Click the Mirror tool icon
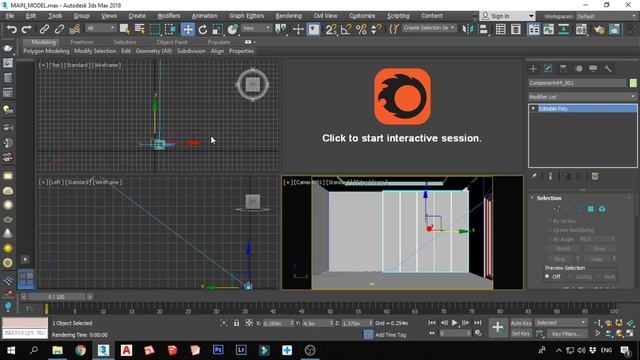 click(x=468, y=29)
